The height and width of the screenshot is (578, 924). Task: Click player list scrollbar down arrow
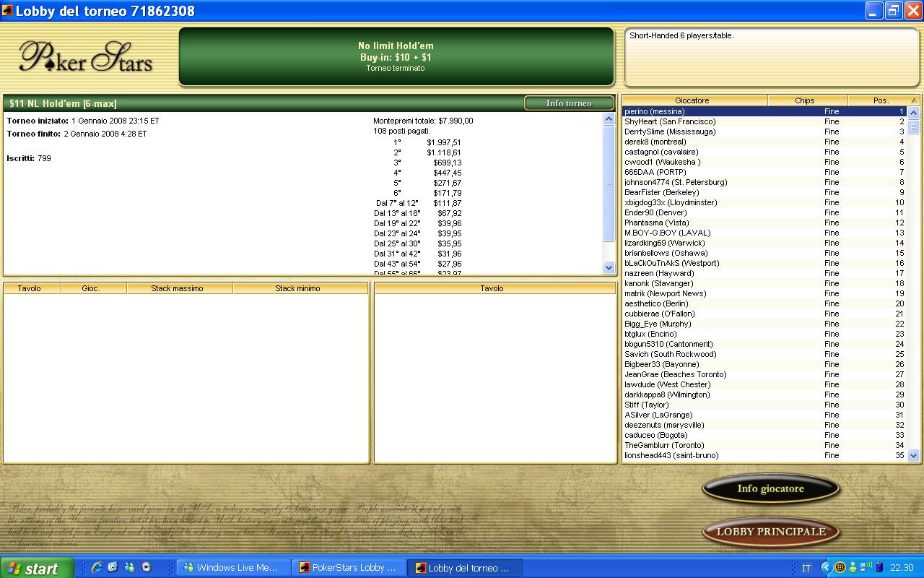tap(914, 455)
